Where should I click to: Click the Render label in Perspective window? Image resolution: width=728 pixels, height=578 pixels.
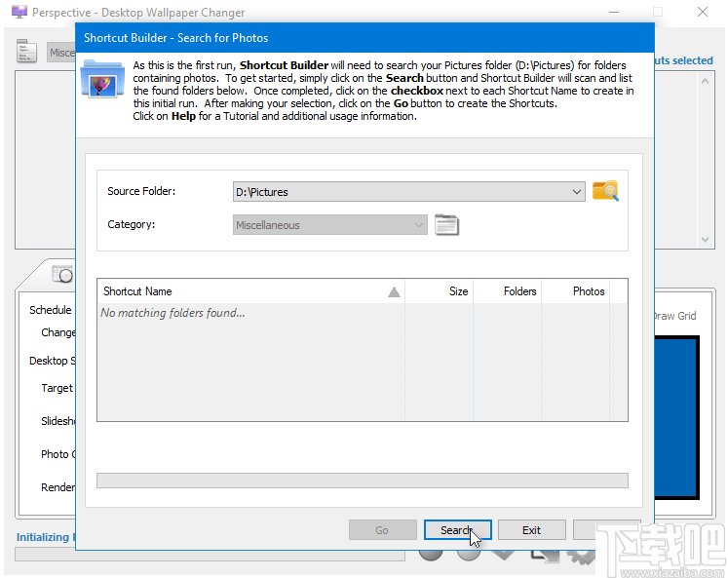[58, 487]
